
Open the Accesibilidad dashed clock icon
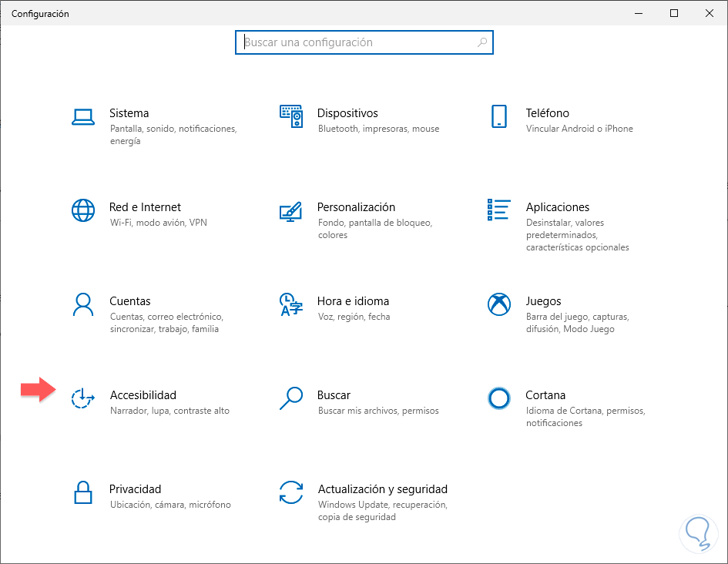(82, 398)
